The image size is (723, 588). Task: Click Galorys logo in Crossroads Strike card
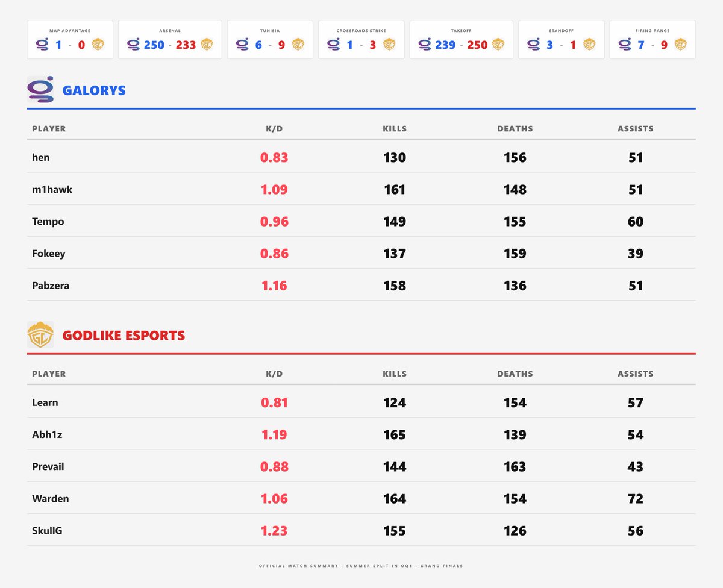tap(333, 45)
